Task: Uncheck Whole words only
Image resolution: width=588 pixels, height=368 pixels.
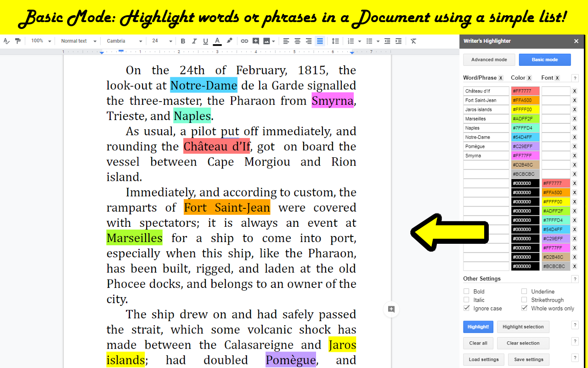Action: coord(524,308)
